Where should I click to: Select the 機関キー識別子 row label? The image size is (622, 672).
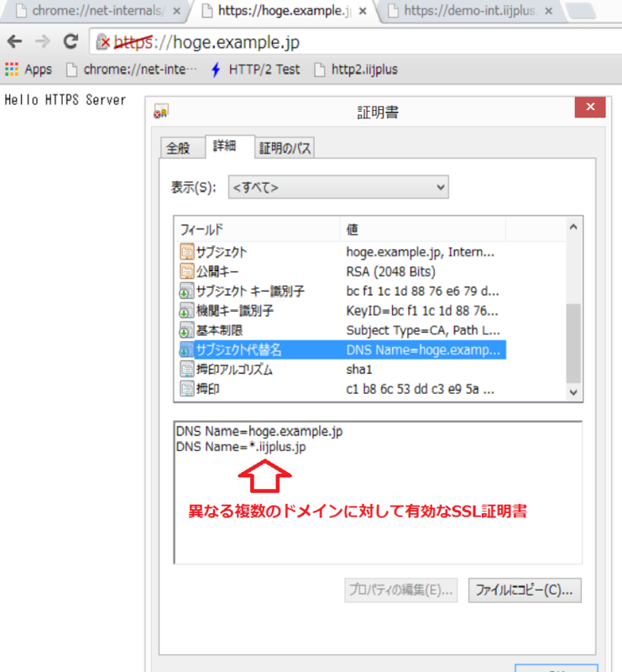coord(235,311)
